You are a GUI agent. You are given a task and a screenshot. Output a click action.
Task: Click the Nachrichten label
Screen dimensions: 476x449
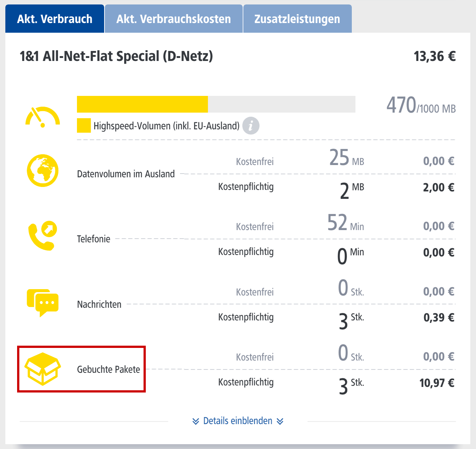point(99,304)
